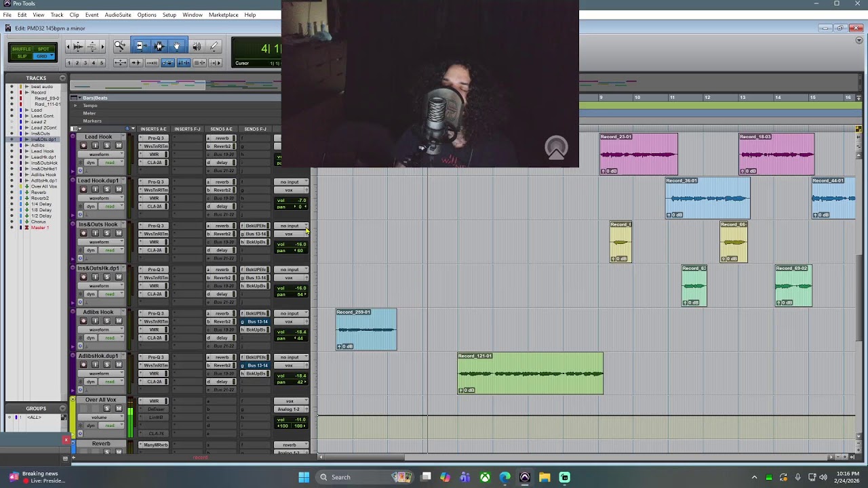Select the Pencil tool
Viewport: 868px width, 488px height.
214,46
